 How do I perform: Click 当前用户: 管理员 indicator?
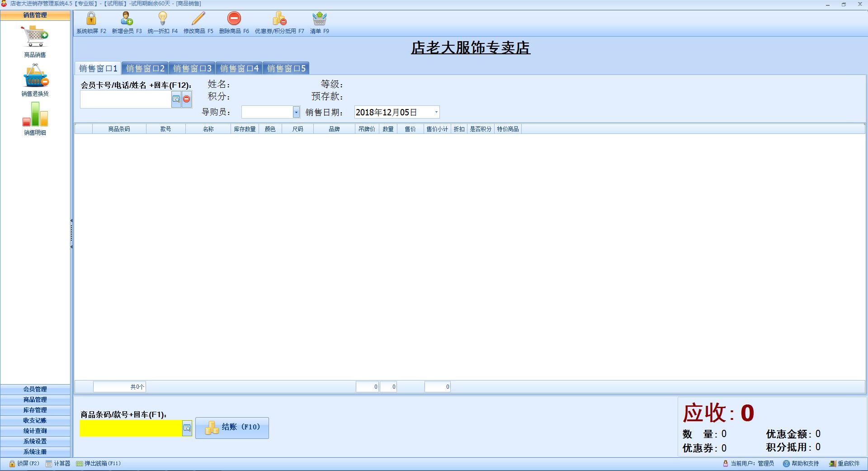(749, 464)
